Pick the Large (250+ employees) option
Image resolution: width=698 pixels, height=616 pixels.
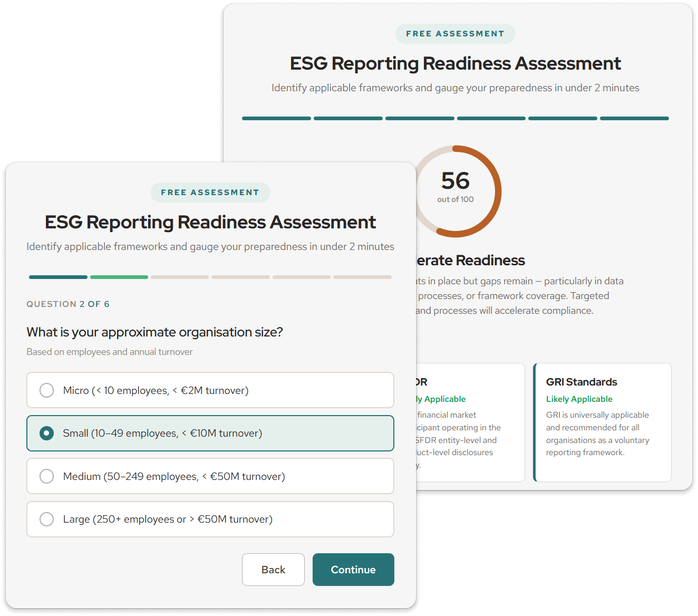pyautogui.click(x=47, y=519)
